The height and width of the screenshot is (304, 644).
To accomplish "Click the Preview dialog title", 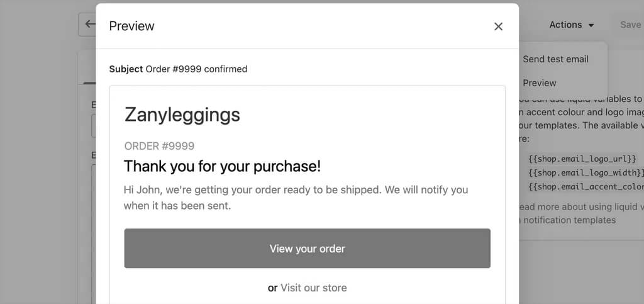I will [x=132, y=26].
